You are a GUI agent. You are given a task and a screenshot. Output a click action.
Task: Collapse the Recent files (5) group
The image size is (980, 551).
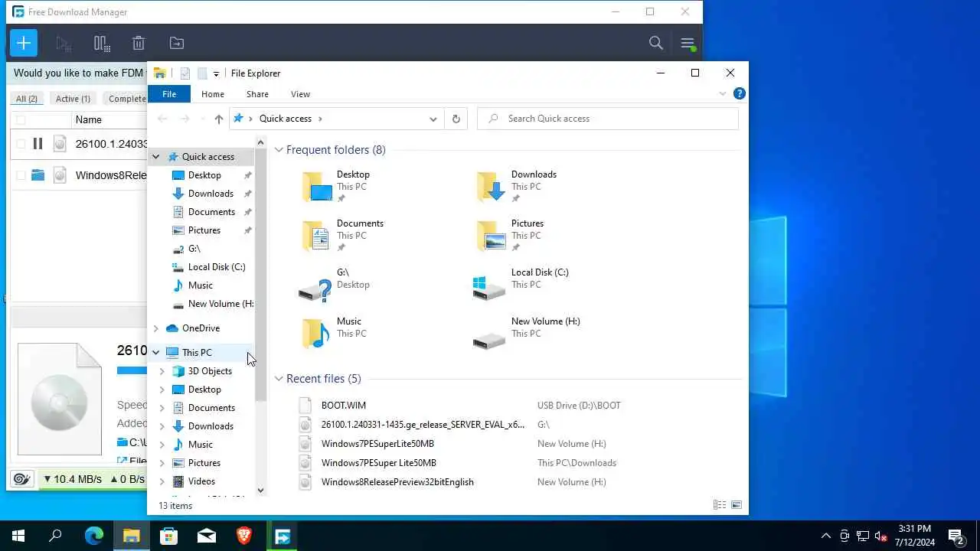[279, 379]
